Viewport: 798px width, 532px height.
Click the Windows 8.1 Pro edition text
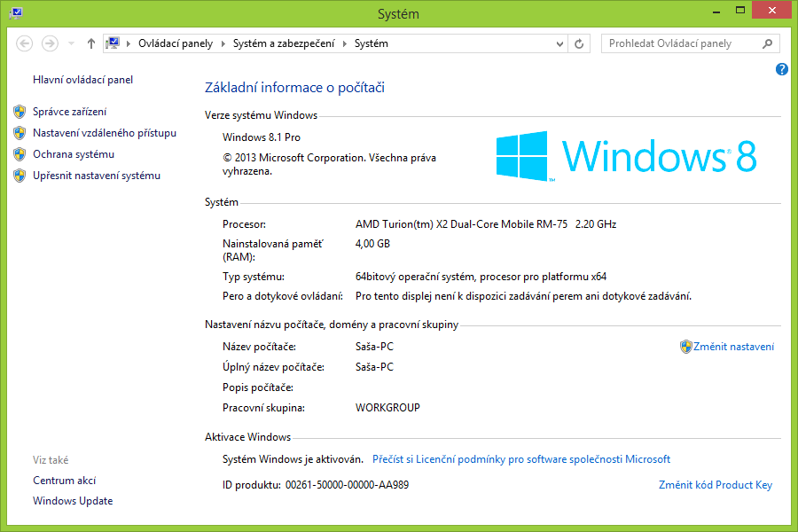pos(261,138)
